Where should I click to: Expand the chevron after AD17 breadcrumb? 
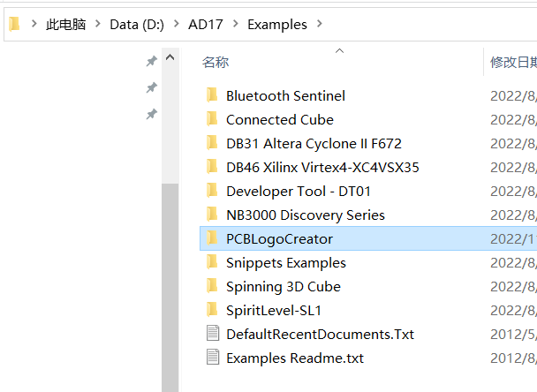tap(235, 24)
